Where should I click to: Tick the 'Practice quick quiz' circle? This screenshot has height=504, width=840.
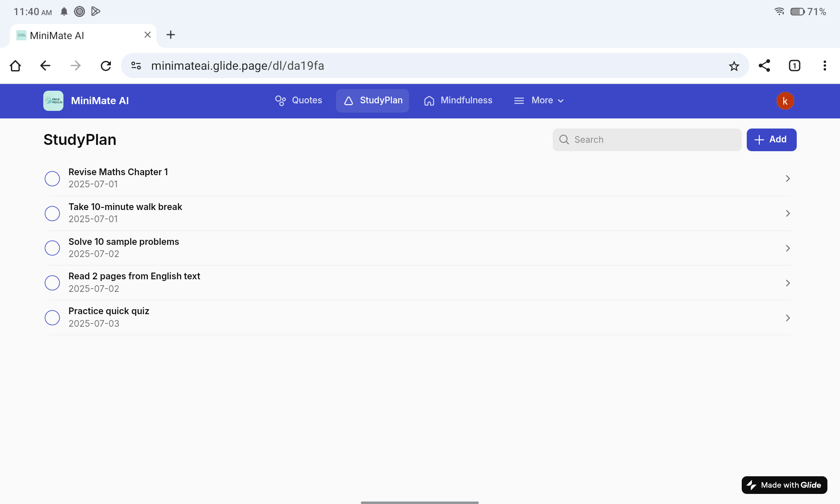coord(52,318)
